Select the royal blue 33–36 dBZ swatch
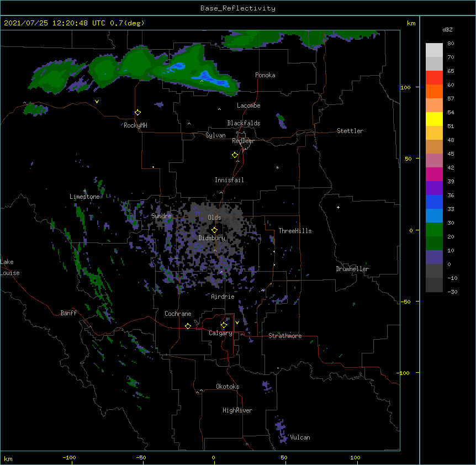476x465 pixels. pyautogui.click(x=434, y=202)
